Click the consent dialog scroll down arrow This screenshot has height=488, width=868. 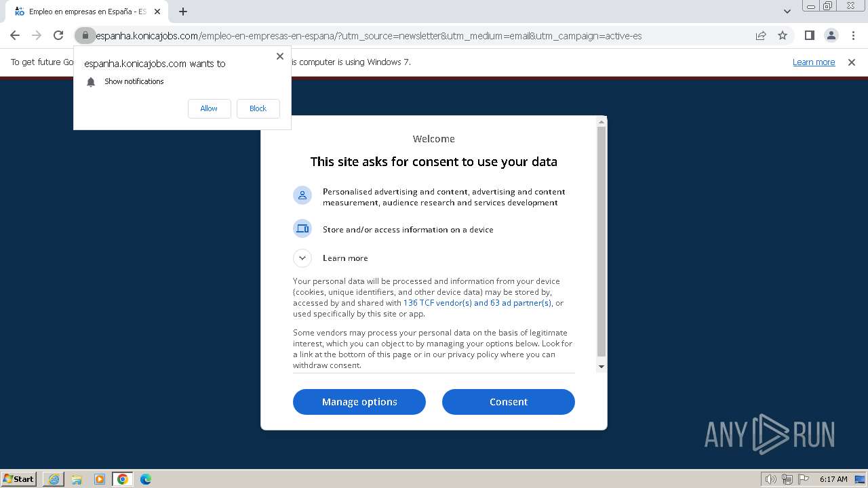tap(601, 367)
